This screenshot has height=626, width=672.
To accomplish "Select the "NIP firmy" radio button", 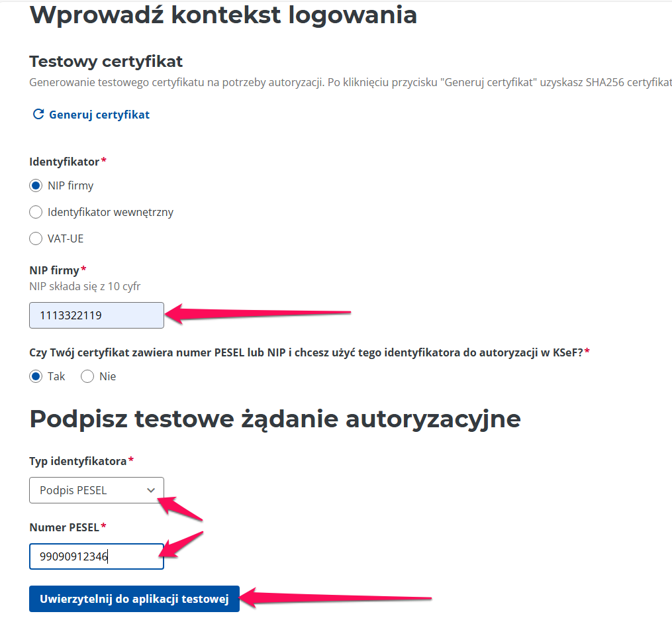I will click(x=36, y=185).
